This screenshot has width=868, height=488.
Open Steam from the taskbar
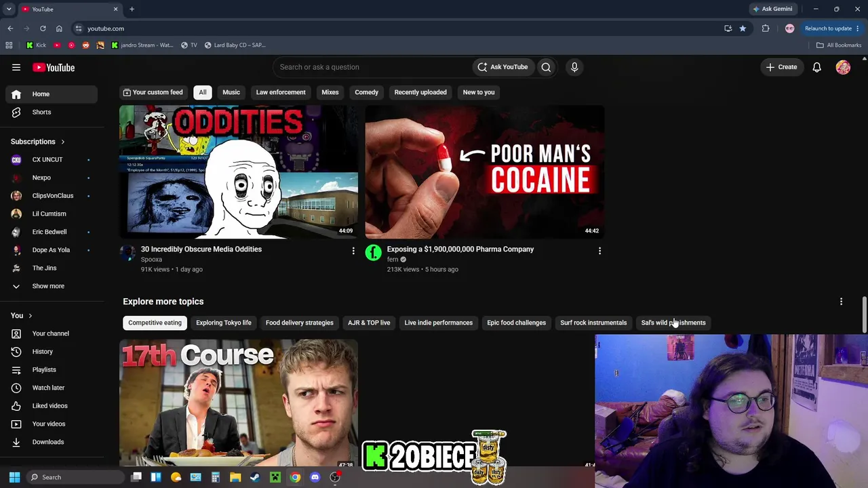(255, 477)
